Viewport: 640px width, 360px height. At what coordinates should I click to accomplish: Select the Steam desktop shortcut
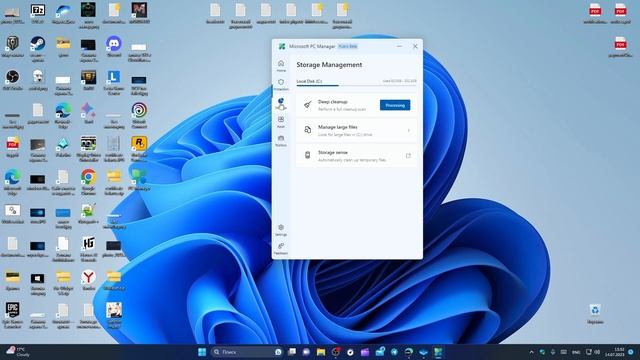point(38,49)
